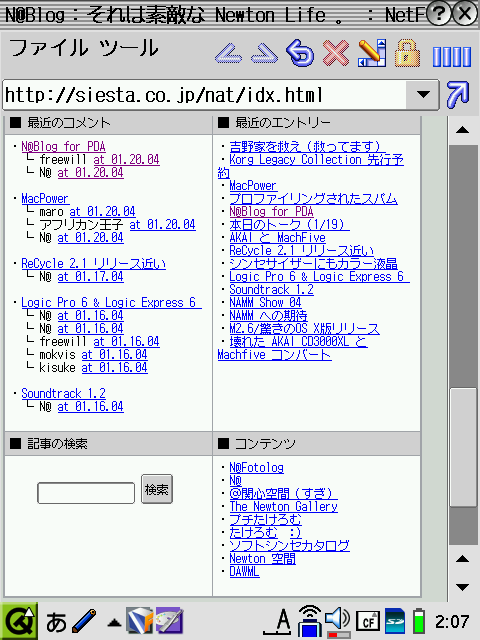Open the M2.6/驚きのOS X版リリース entry
Viewport: 480px width, 640px height.
(x=304, y=329)
